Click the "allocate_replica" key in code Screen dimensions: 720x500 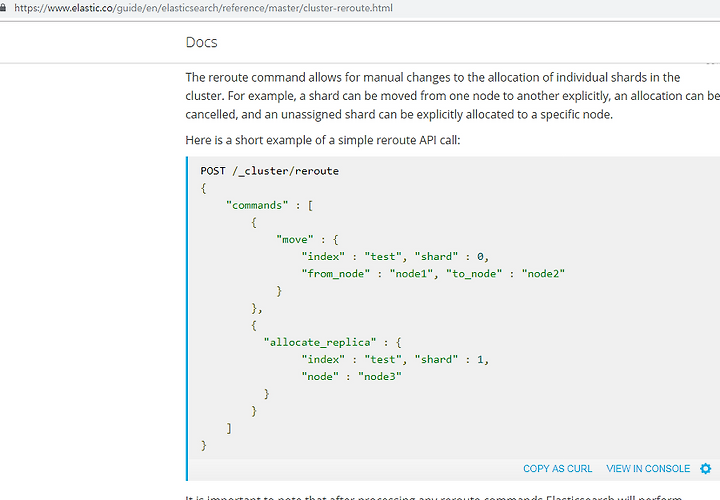[320, 343]
